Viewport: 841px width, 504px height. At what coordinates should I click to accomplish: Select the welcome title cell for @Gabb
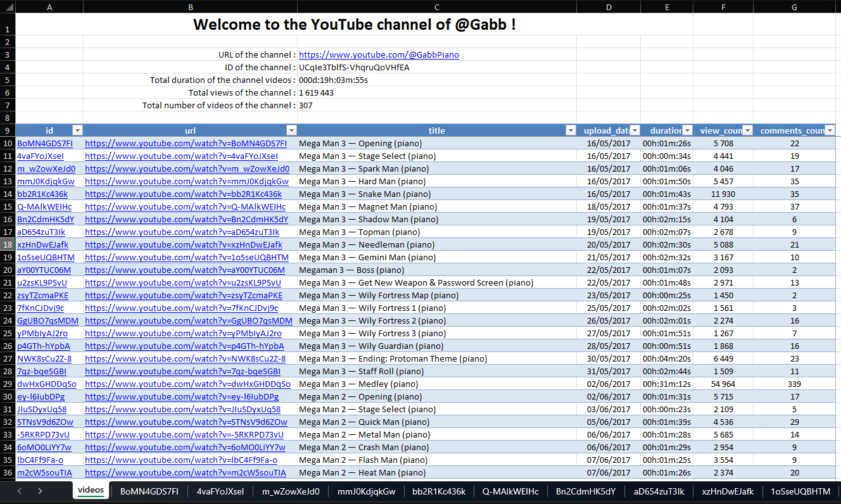[x=354, y=25]
